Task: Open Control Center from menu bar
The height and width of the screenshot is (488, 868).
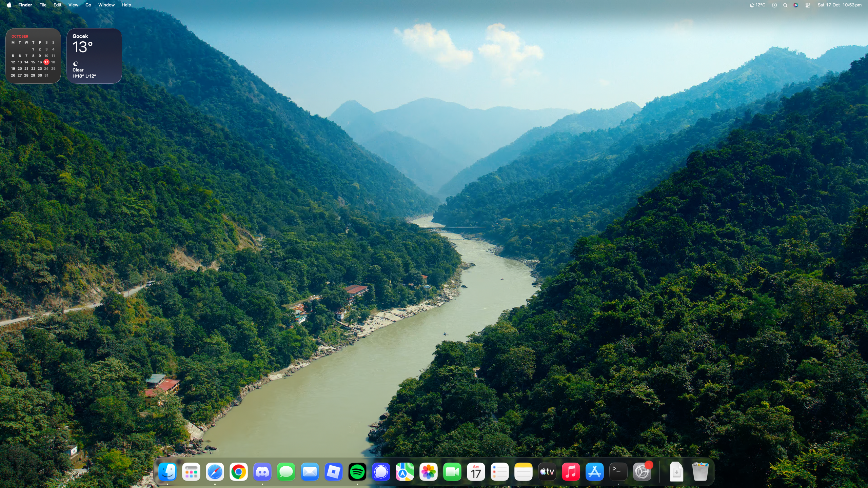Action: [x=808, y=5]
